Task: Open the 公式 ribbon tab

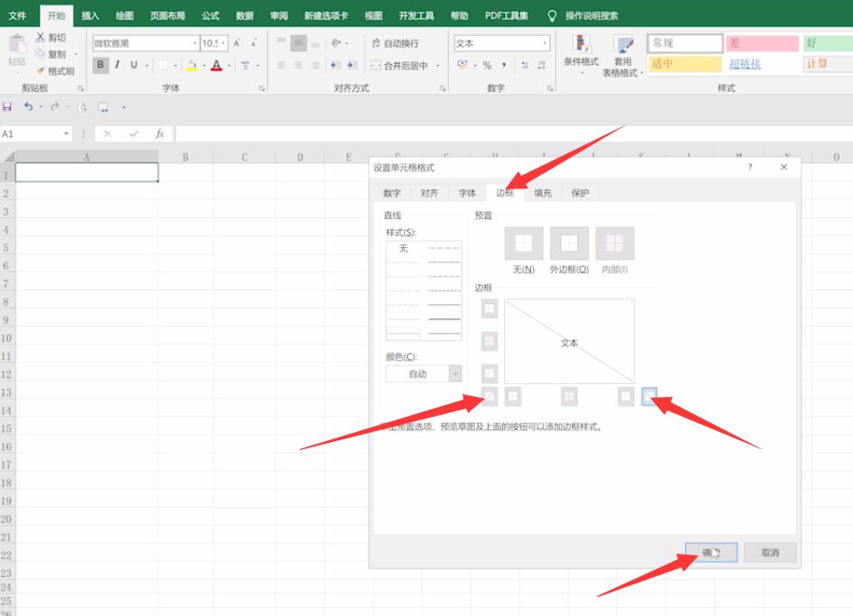Action: coord(210,15)
